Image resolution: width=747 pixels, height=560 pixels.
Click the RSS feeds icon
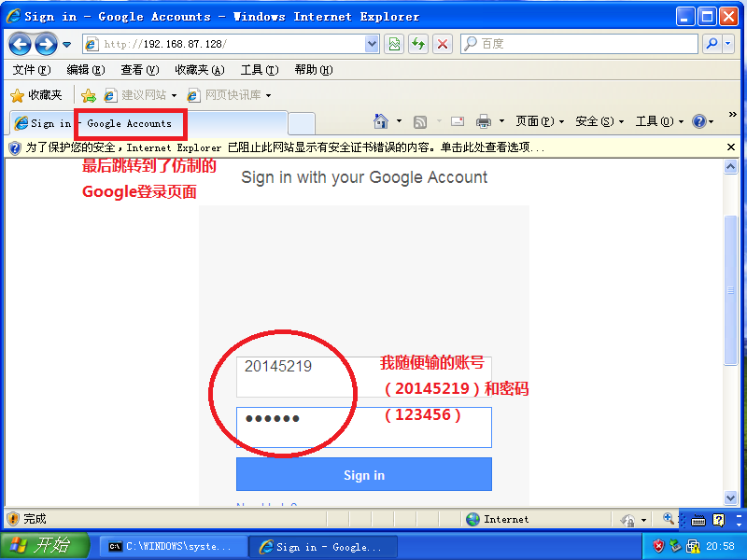click(x=419, y=122)
